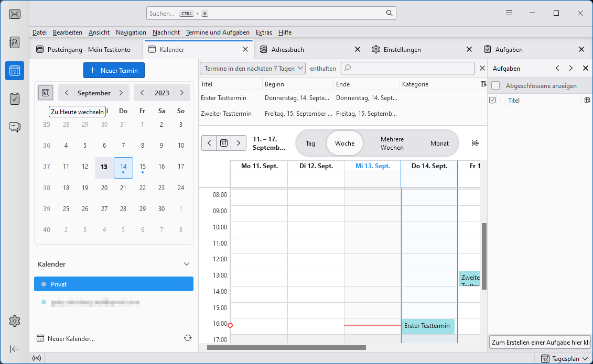Select the Monat view option

click(439, 143)
